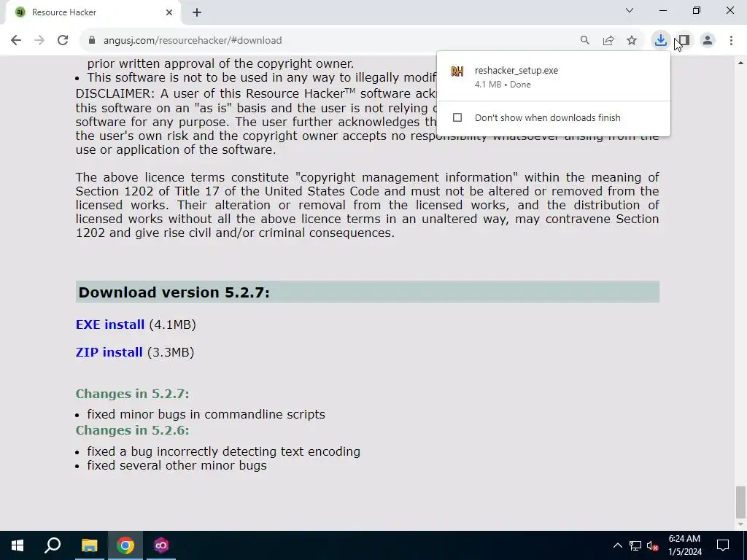This screenshot has height=560, width=747.
Task: Restore down the Chrome window
Action: pyautogui.click(x=697, y=10)
